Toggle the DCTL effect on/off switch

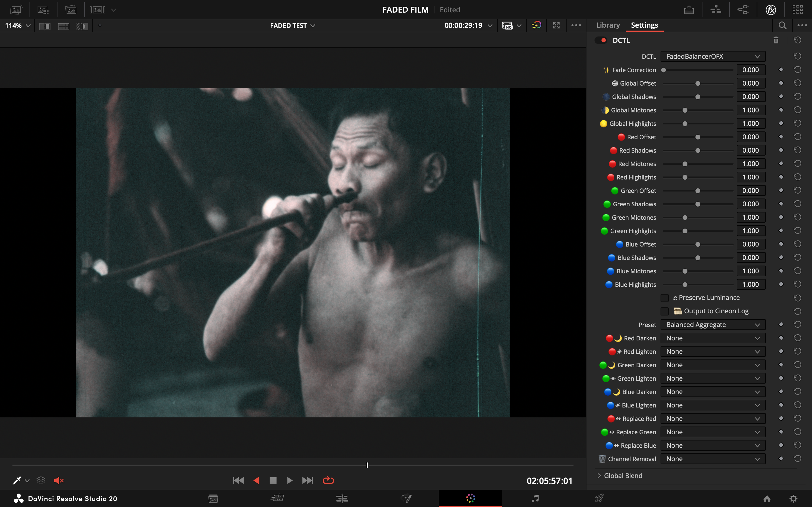point(601,40)
